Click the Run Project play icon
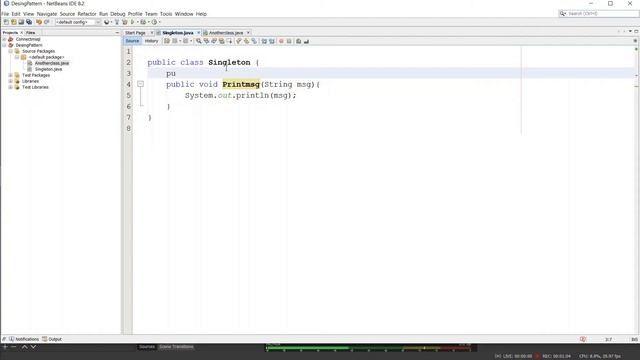The height and width of the screenshot is (360, 640). (132, 22)
